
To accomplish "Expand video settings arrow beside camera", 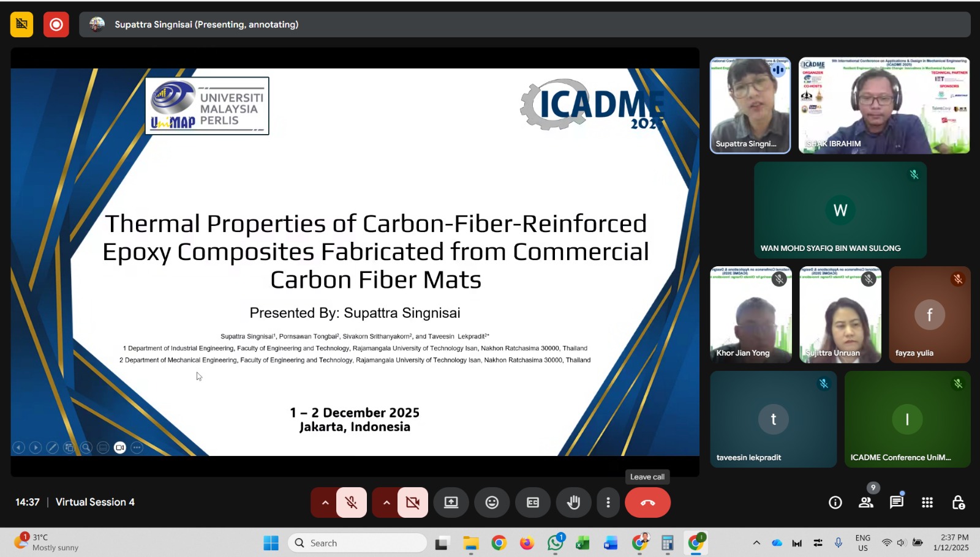I will [386, 503].
